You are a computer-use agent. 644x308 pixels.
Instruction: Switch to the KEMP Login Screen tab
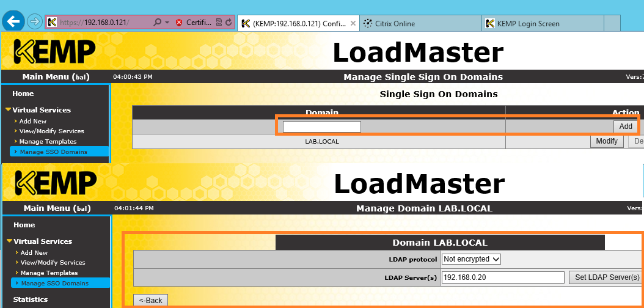tap(543, 23)
